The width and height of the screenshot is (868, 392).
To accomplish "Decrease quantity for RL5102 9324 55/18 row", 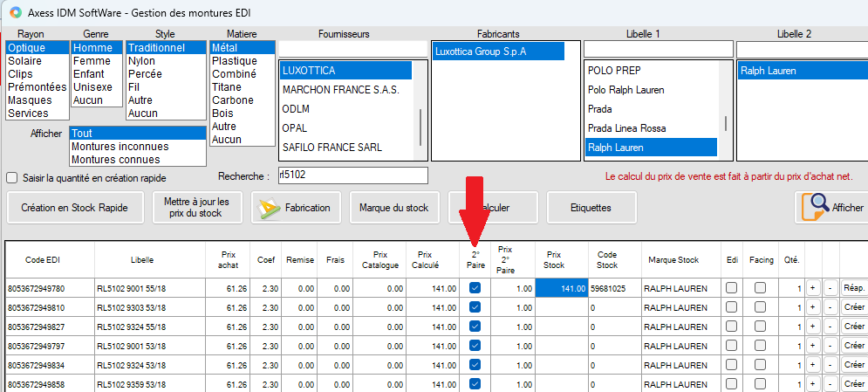I will [x=829, y=327].
